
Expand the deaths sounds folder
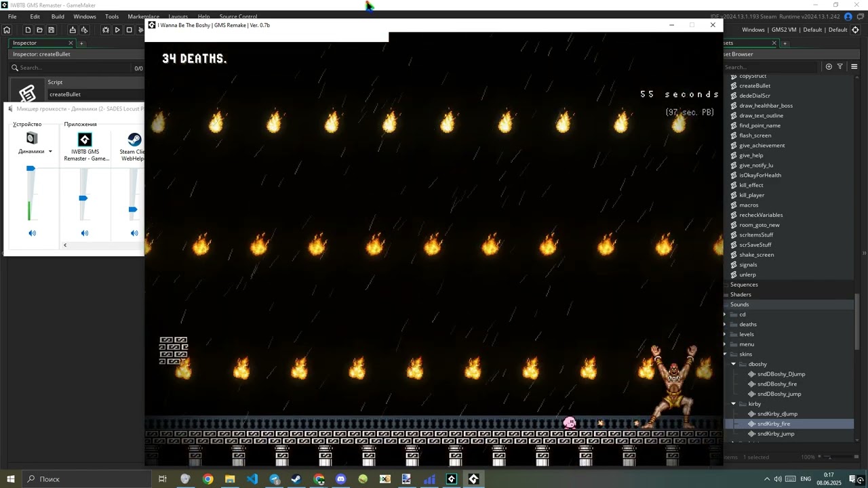click(725, 325)
